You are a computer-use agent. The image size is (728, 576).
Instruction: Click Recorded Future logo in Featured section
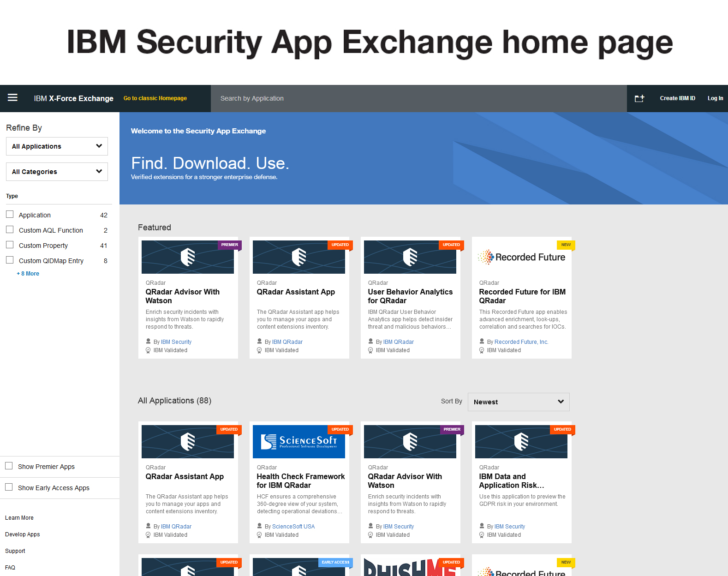click(x=521, y=257)
